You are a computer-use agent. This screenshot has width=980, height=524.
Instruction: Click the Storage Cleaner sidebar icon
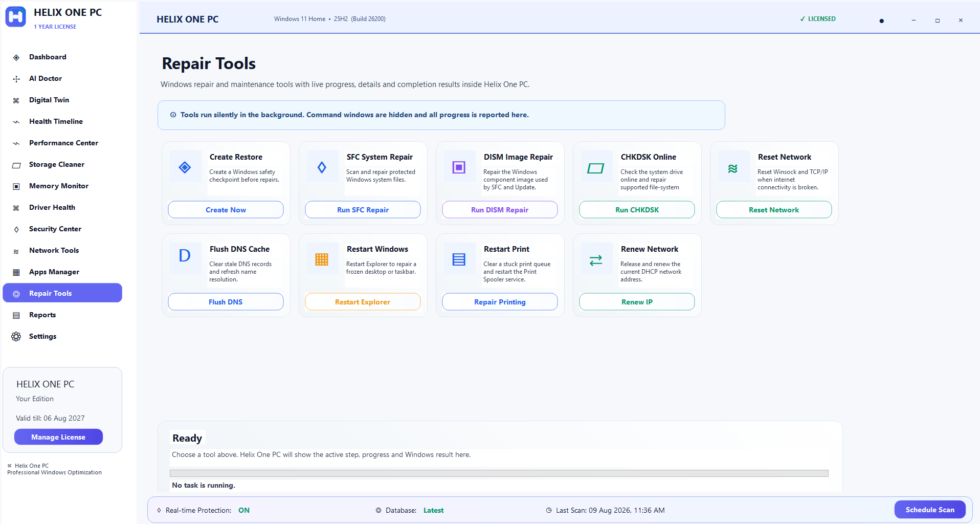click(x=16, y=165)
